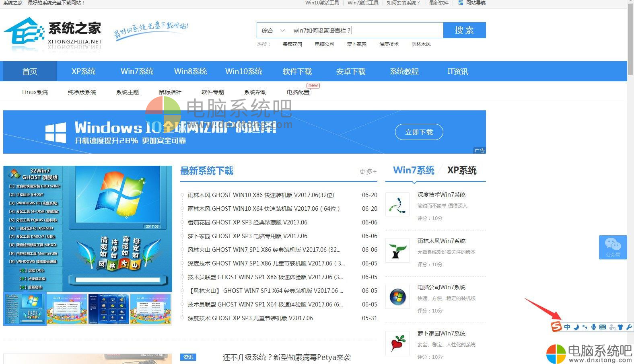
Task: Click the 深度技术 hot search link
Action: pos(389,44)
